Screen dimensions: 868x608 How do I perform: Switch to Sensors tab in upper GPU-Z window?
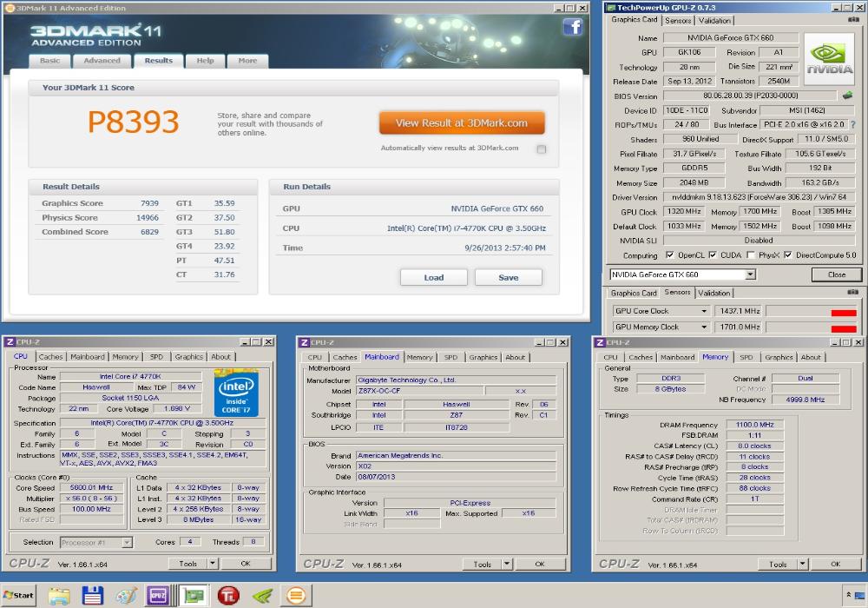678,21
